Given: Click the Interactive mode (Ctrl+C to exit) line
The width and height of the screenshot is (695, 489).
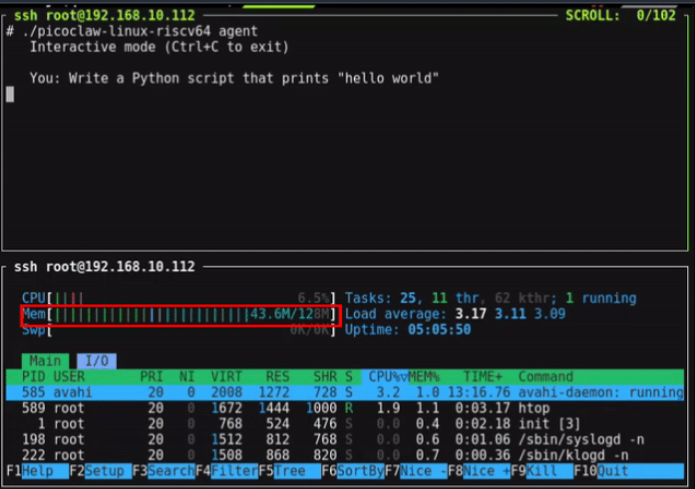Looking at the screenshot, I should (x=159, y=47).
